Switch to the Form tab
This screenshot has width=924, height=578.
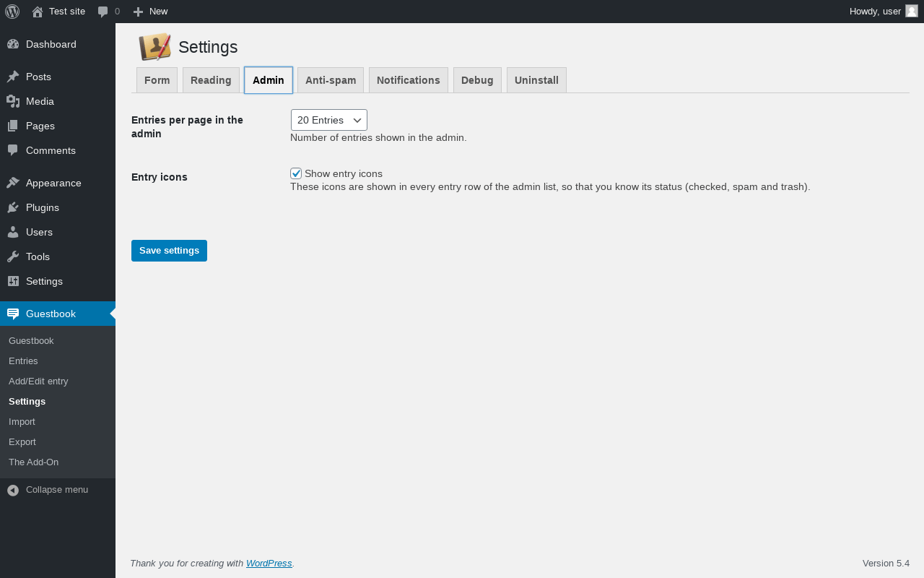click(157, 80)
